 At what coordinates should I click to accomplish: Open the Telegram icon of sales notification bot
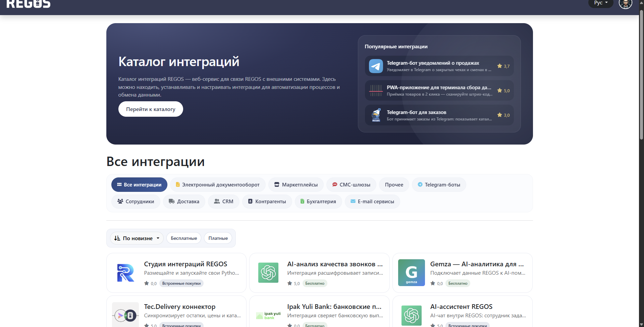376,66
